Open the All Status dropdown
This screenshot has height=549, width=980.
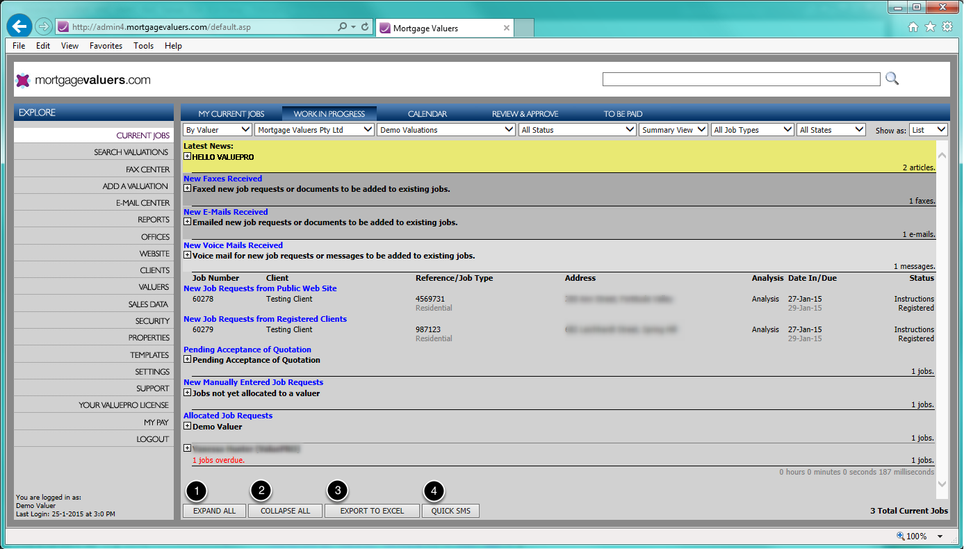click(578, 130)
